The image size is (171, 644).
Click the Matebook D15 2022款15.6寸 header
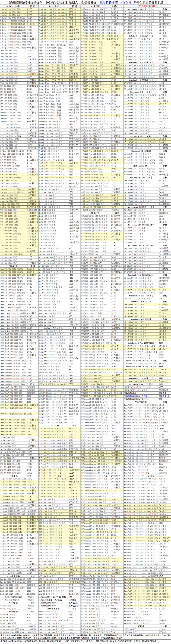click(141, 275)
